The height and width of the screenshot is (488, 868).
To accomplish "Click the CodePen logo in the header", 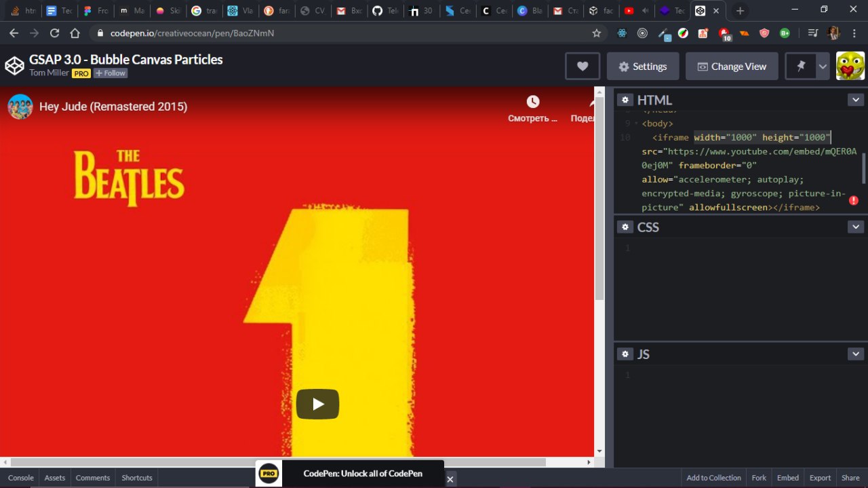I will click(x=14, y=66).
